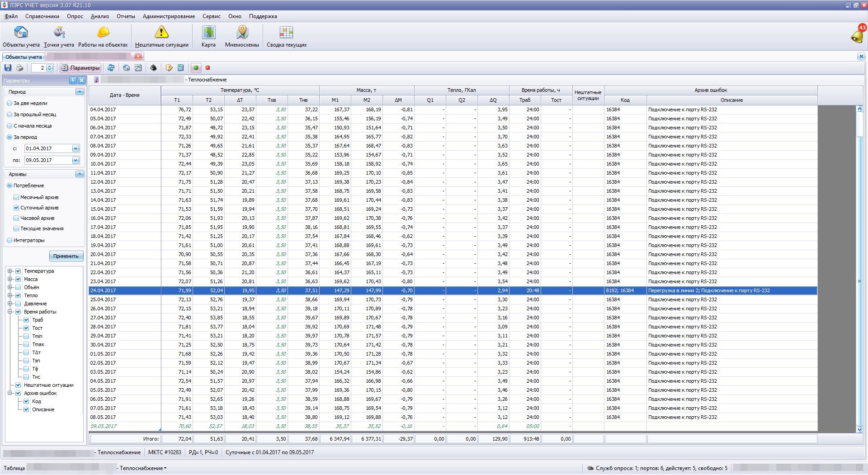Collapse the Архив ошибок tree node
Image resolution: width=868 pixels, height=475 pixels.
pyautogui.click(x=9, y=393)
